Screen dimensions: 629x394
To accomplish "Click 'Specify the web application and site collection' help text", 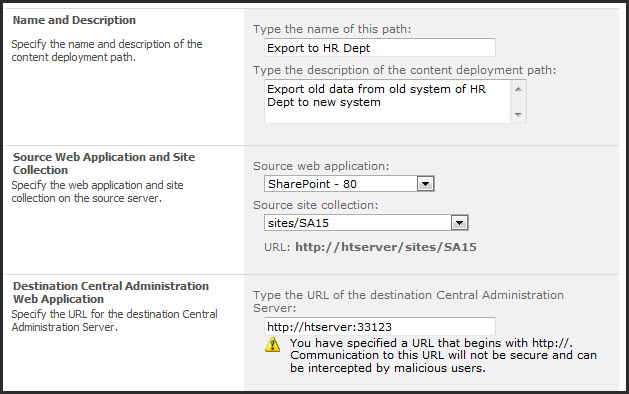I will (97, 191).
